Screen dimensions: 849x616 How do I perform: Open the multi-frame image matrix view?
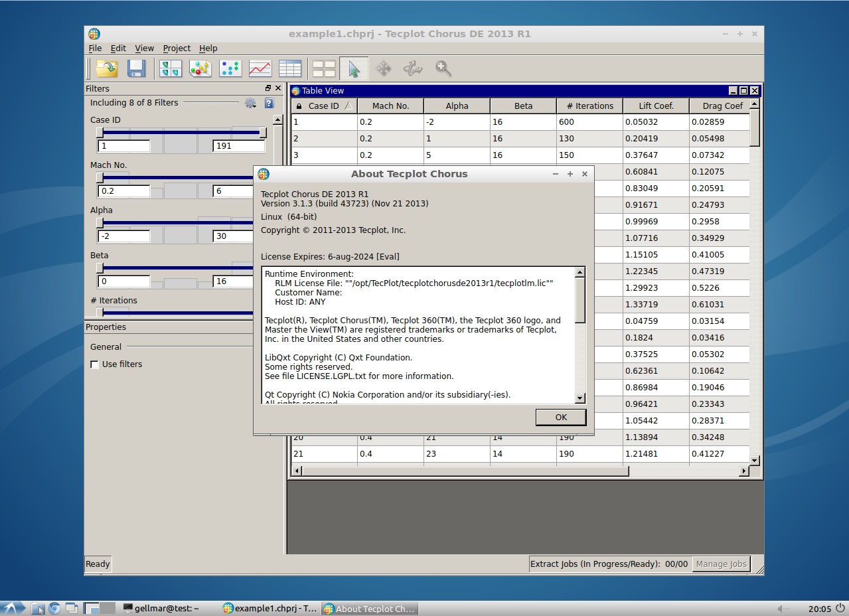tap(171, 68)
